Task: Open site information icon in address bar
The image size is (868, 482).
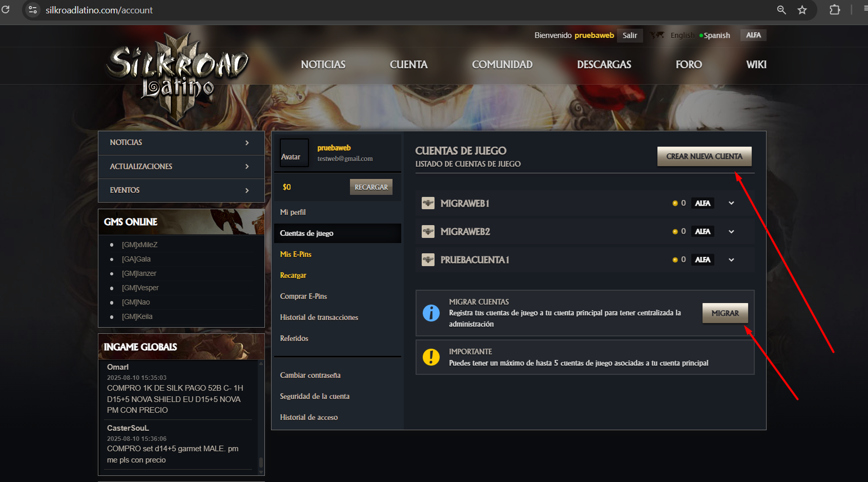Action: (x=33, y=10)
